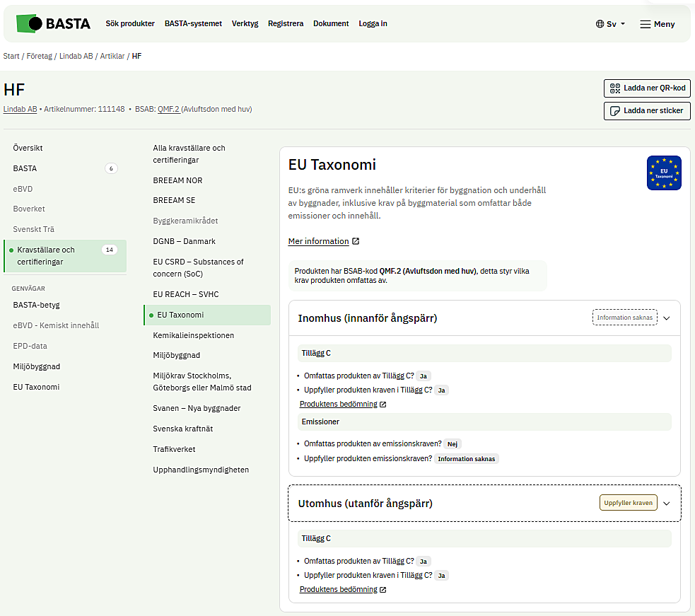Select Byggkeramikrådet
Image resolution: width=695 pixels, height=616 pixels.
[185, 221]
